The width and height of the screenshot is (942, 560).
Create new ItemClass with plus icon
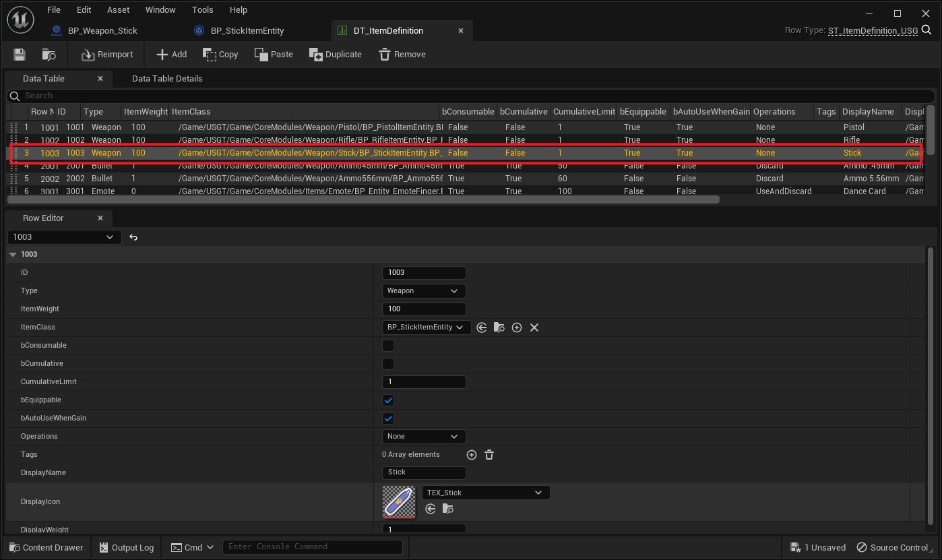pos(517,328)
